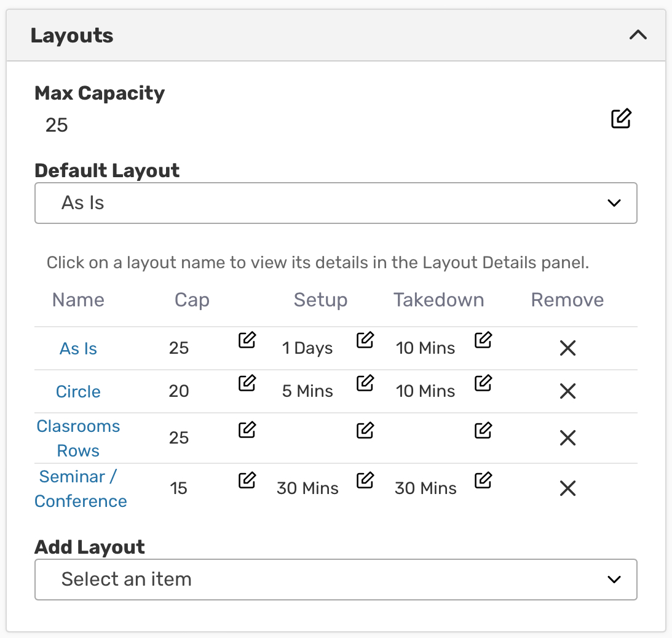672x638 pixels.
Task: Open the Default Layout dropdown
Action: coord(336,202)
